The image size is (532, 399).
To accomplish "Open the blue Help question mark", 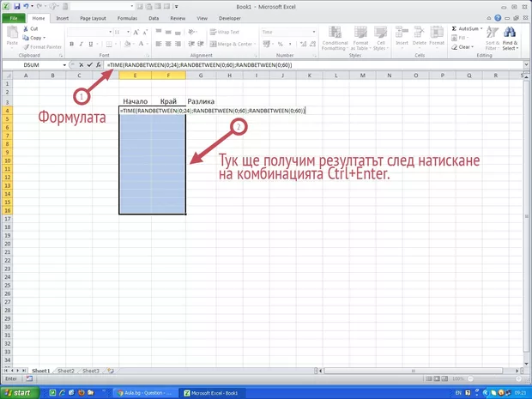I will pos(498,18).
